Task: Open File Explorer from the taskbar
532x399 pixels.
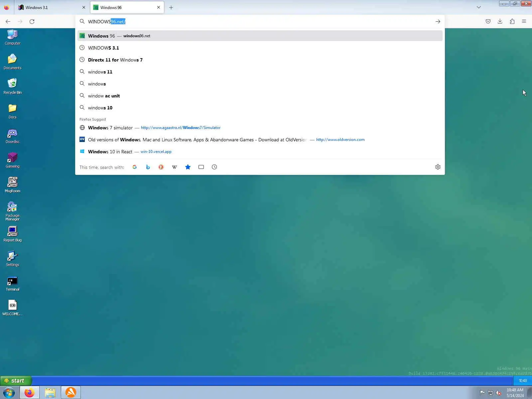Action: click(50, 393)
